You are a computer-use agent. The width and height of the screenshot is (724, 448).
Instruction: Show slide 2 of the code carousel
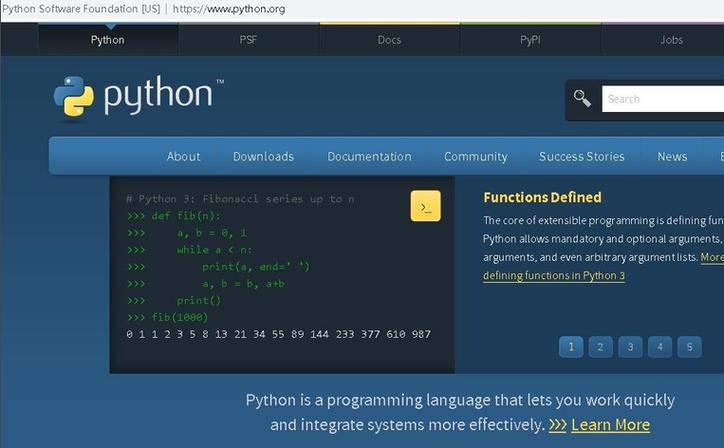point(600,347)
